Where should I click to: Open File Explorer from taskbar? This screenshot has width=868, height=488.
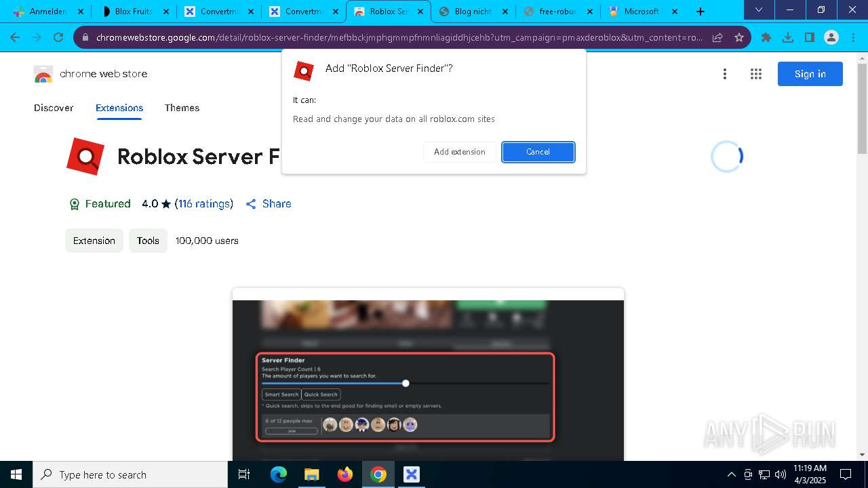[x=311, y=474]
